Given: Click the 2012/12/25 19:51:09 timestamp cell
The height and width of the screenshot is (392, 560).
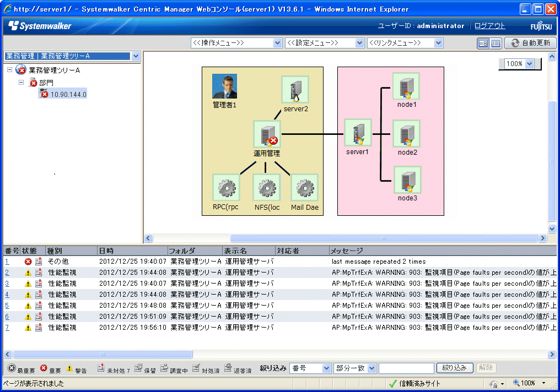Looking at the screenshot, I should [133, 317].
